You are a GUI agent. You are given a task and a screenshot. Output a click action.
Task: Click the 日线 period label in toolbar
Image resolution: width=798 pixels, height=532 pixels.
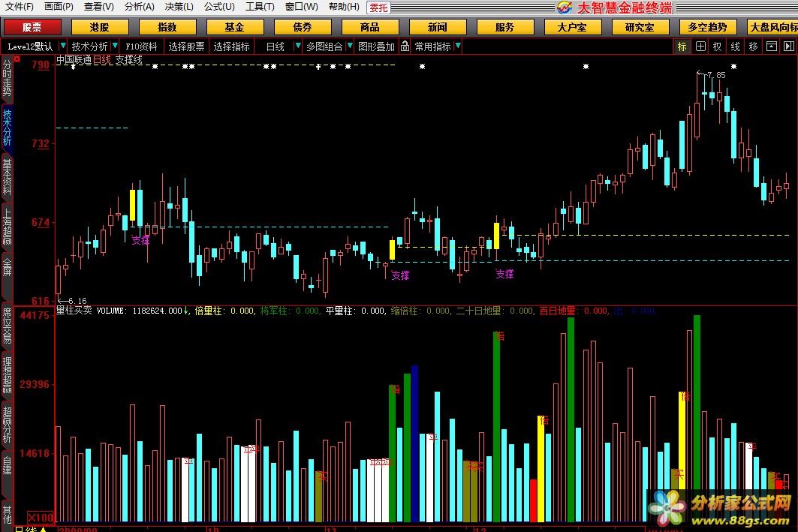click(276, 47)
